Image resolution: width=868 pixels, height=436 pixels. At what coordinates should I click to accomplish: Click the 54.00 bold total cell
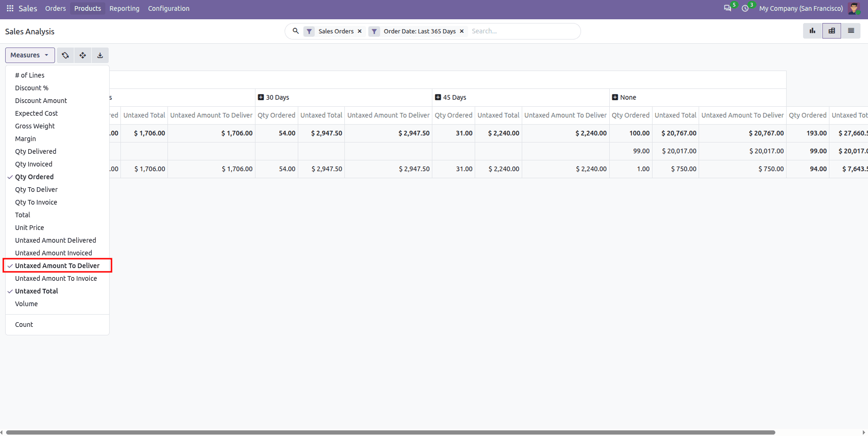coord(277,133)
